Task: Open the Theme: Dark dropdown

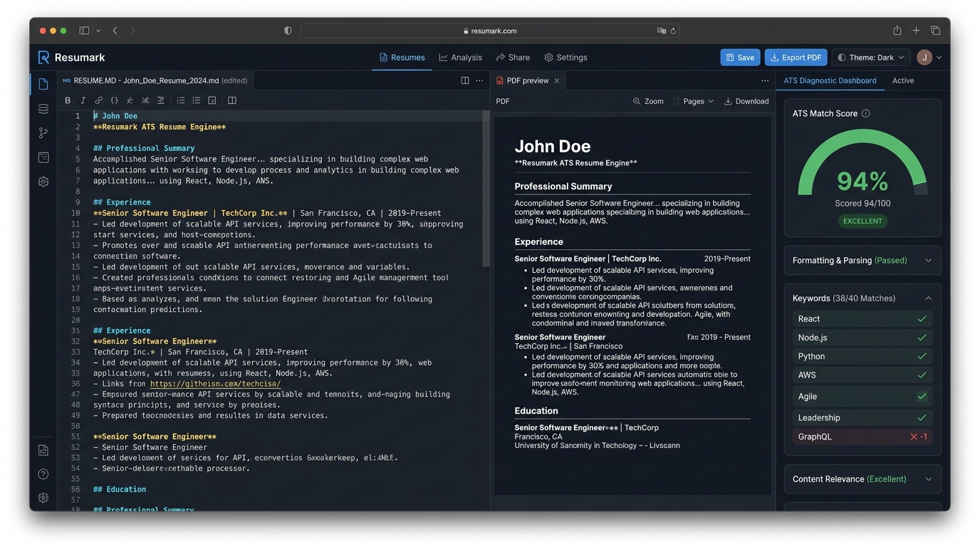Action: [x=871, y=58]
